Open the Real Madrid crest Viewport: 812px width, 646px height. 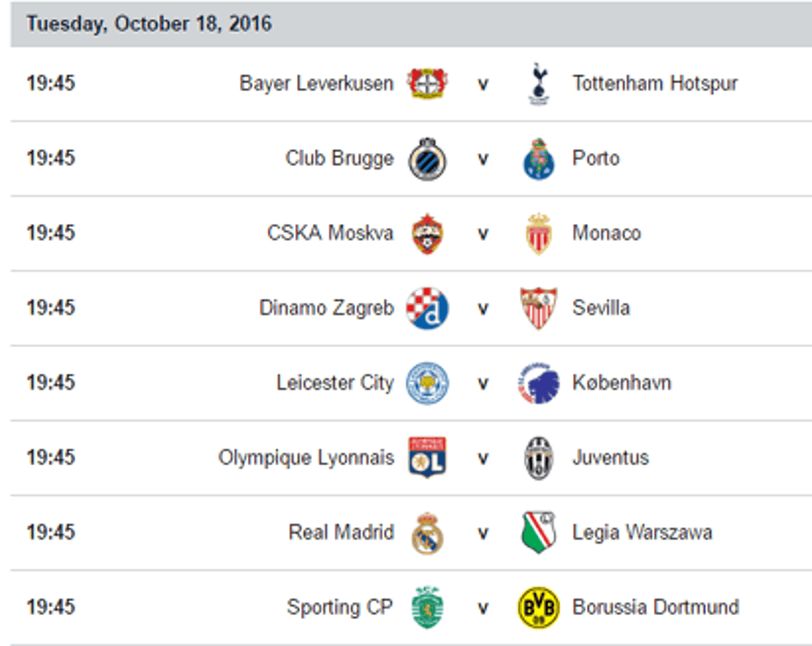427,533
